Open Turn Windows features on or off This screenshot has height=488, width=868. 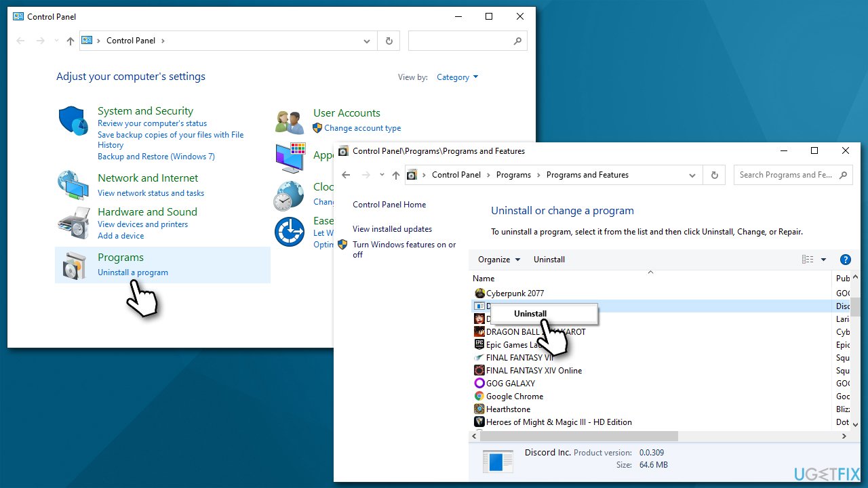[x=404, y=249]
